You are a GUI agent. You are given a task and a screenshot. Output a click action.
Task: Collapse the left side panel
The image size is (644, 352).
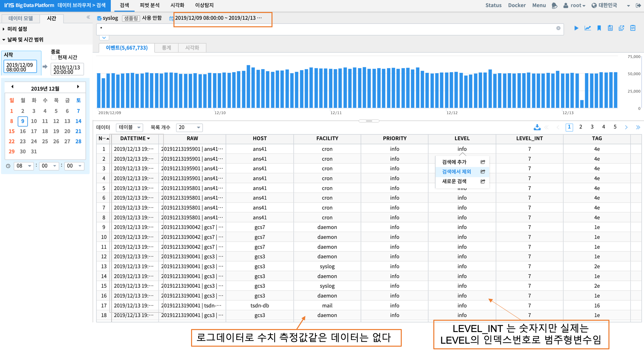(88, 17)
